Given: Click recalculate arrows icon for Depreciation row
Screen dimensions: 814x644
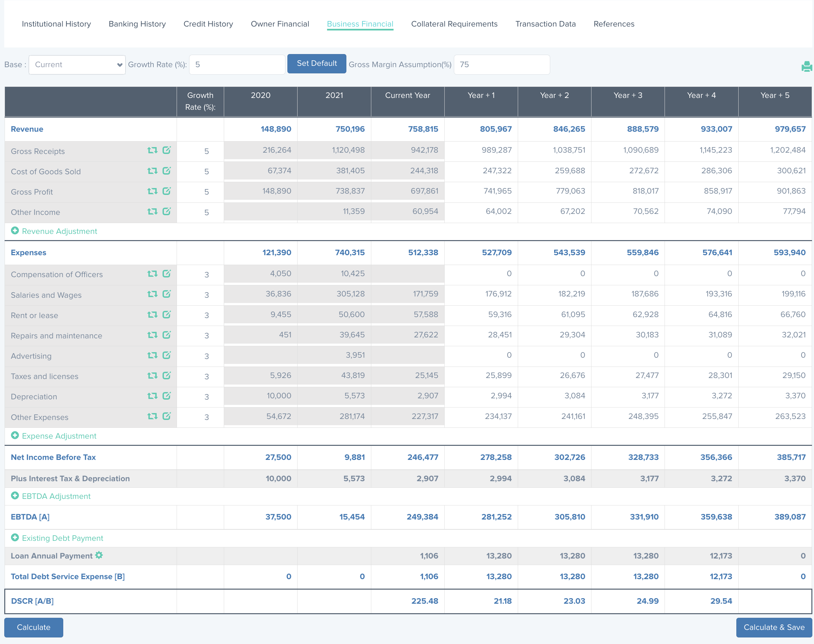Looking at the screenshot, I should [152, 396].
